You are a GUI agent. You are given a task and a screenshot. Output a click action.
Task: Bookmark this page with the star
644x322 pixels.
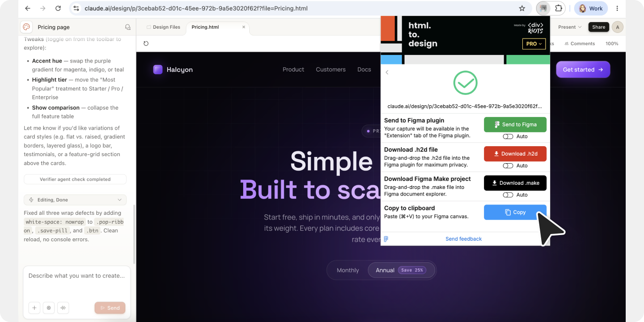point(522,8)
